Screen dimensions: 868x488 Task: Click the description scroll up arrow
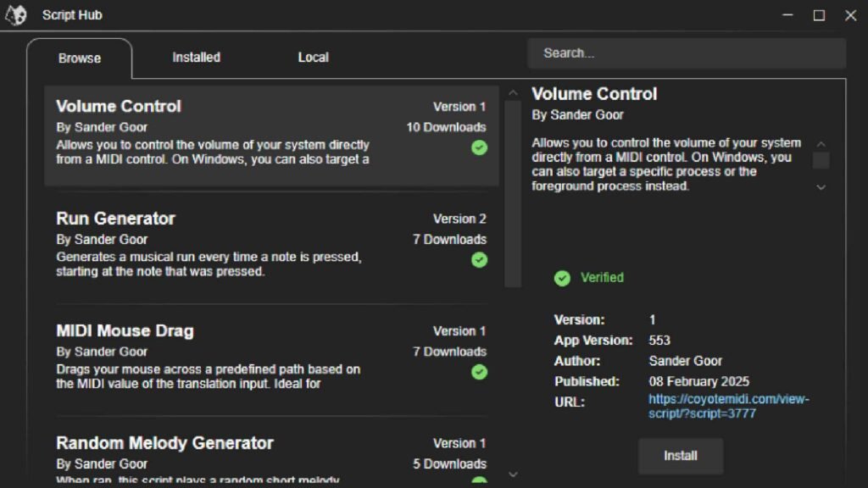coord(821,144)
